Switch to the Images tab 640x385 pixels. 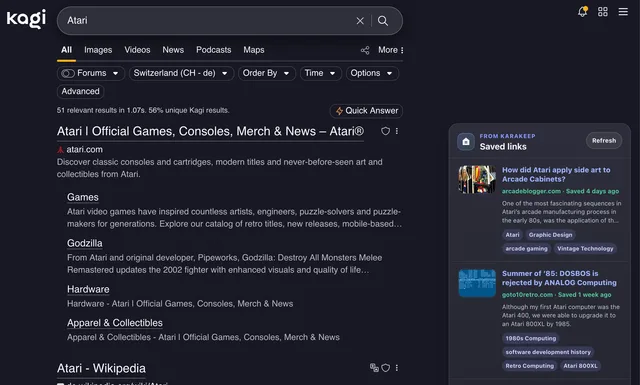tap(98, 50)
